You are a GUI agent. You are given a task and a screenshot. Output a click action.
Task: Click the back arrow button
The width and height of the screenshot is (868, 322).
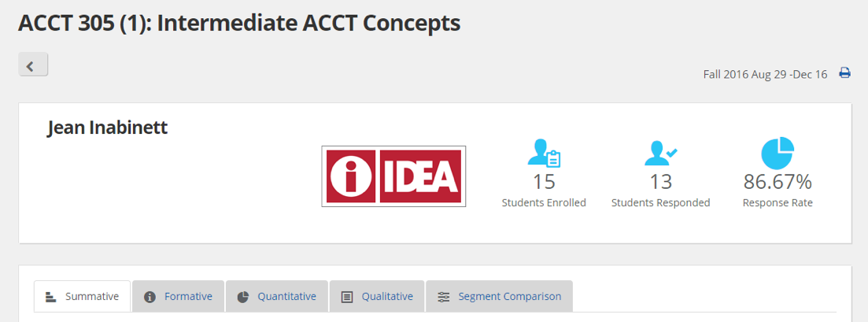pyautogui.click(x=33, y=65)
